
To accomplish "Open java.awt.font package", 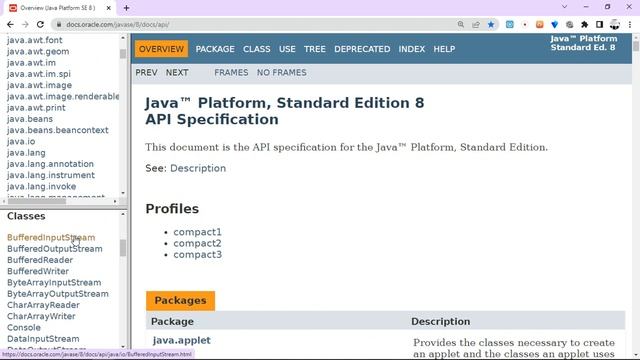I will [35, 40].
